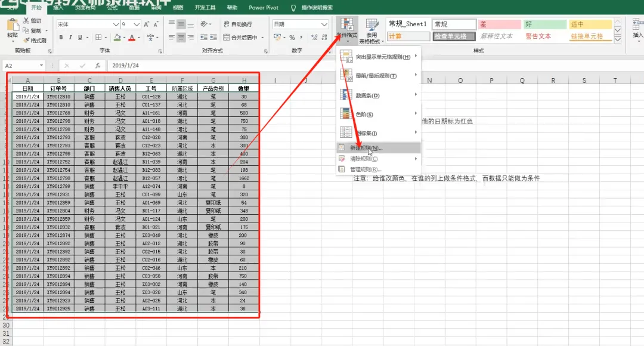Apply accounting number format icon
644x346 pixels.
coord(277,38)
